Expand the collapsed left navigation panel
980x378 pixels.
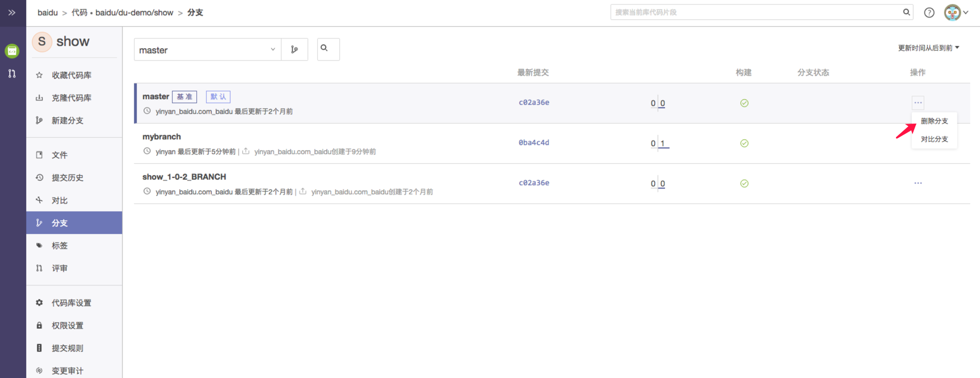(12, 12)
